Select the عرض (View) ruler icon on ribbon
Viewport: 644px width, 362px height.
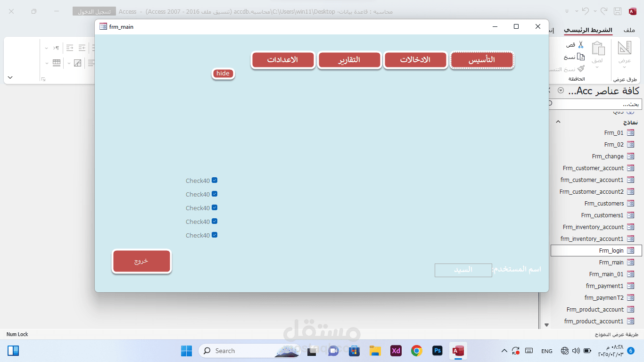point(624,48)
